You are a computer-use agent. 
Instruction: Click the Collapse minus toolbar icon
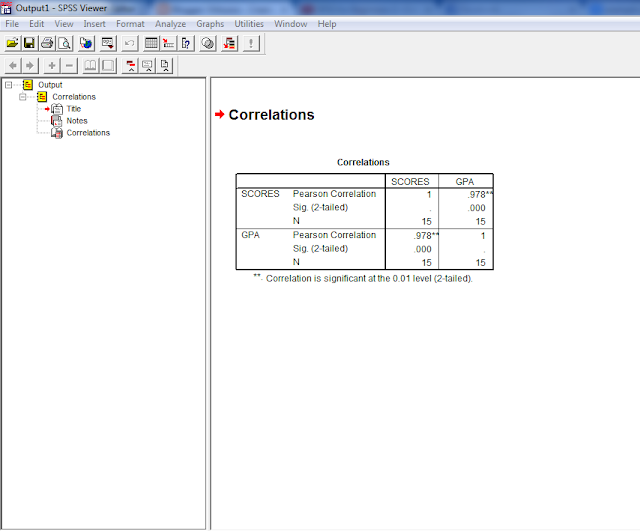[69, 65]
